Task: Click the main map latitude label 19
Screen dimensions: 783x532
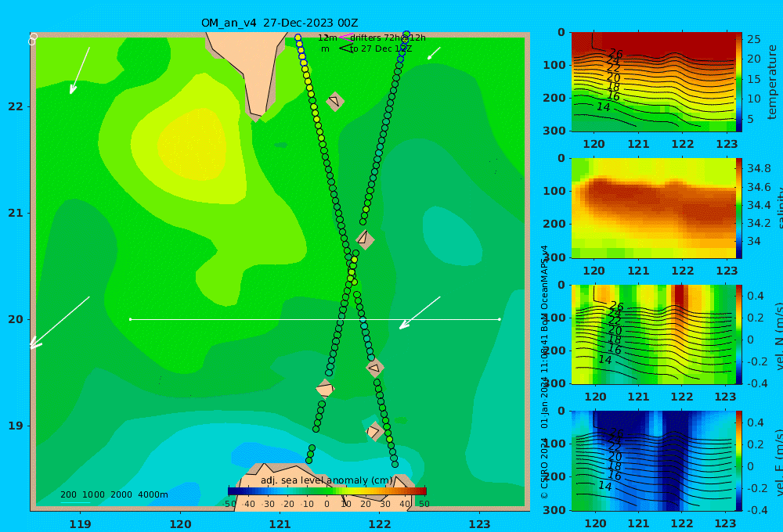Action: (16, 426)
